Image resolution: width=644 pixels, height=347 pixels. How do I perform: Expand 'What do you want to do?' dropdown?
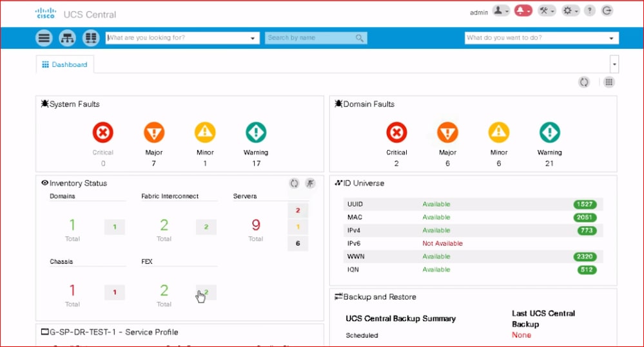(x=611, y=38)
